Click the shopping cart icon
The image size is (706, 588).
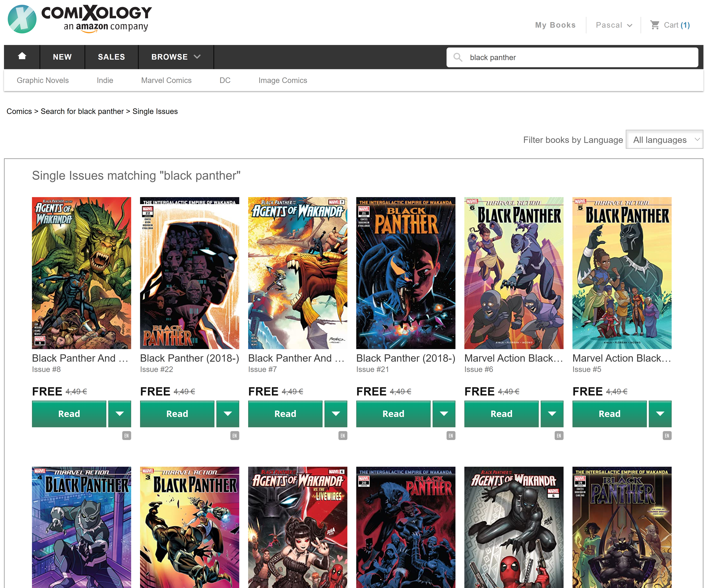point(654,25)
